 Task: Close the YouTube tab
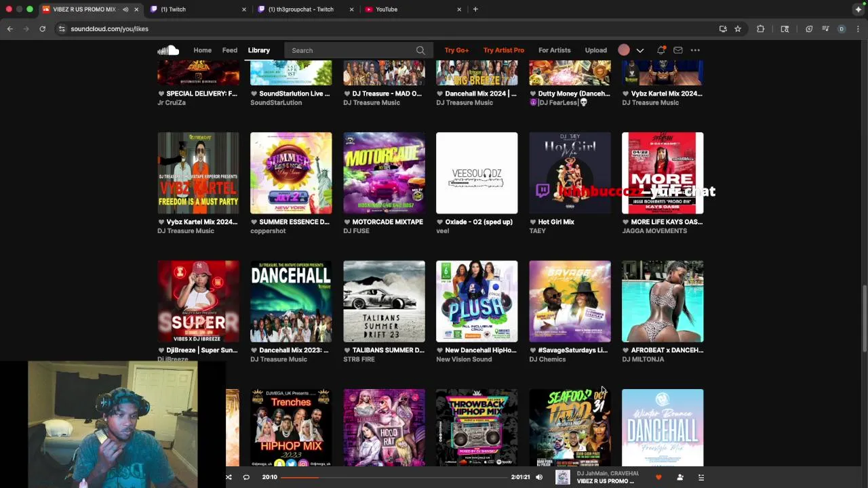tap(459, 9)
